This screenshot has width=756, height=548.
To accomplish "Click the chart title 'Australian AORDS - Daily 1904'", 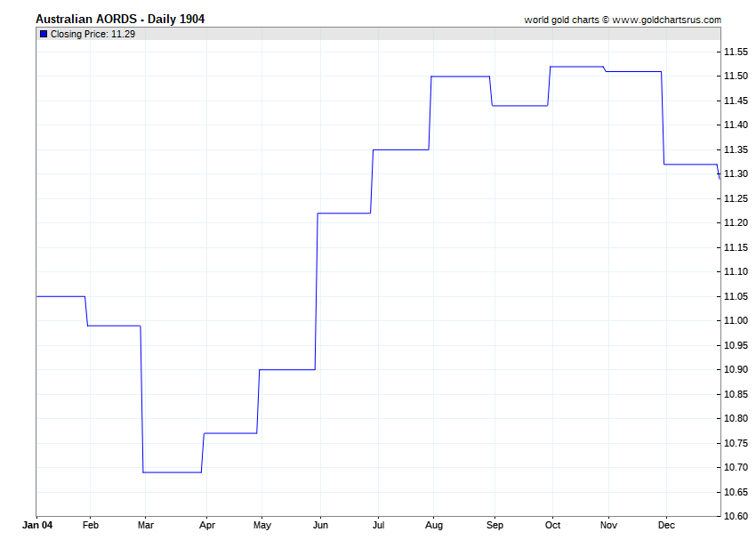I will 120,20.
